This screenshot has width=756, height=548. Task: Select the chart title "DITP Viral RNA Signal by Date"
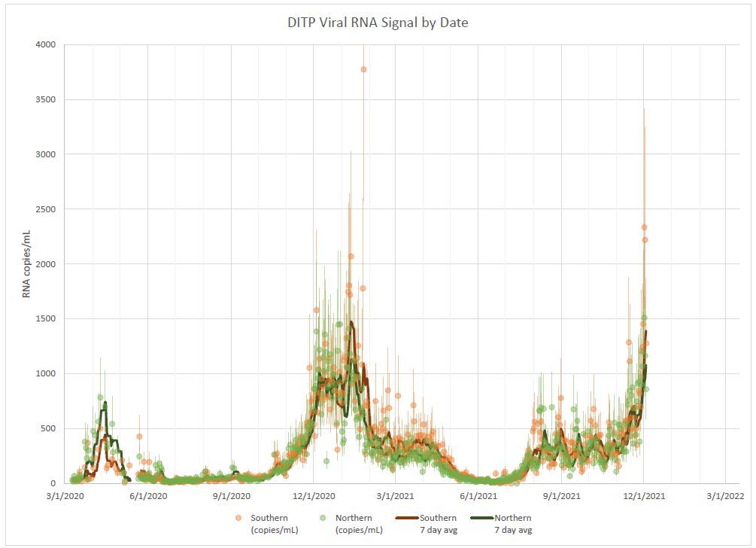(378, 23)
